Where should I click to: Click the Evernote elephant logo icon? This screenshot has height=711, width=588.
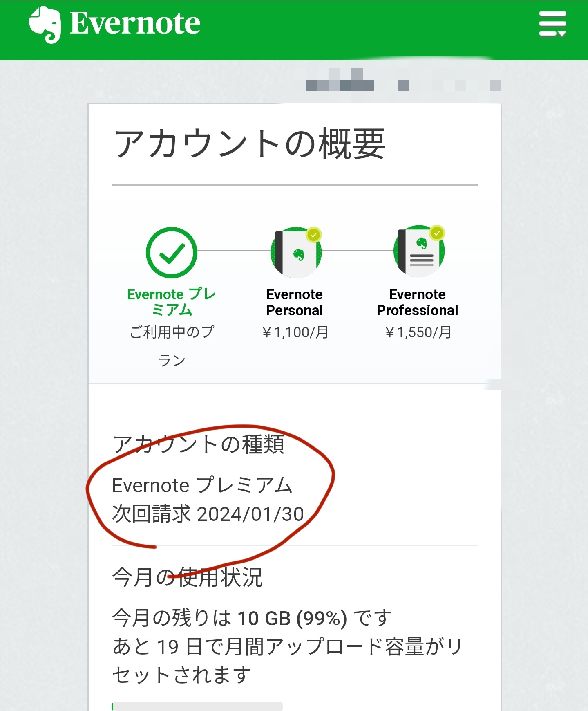click(45, 25)
